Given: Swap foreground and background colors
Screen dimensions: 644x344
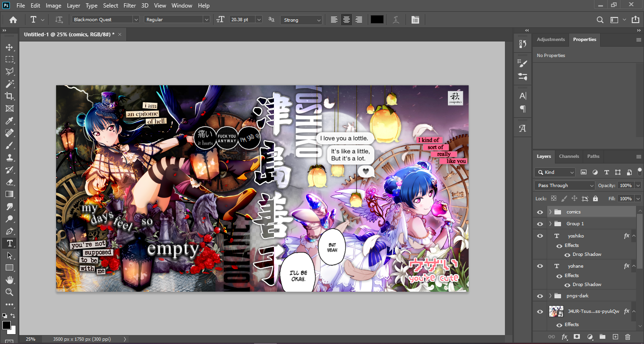Looking at the screenshot, I should pyautogui.click(x=13, y=316).
